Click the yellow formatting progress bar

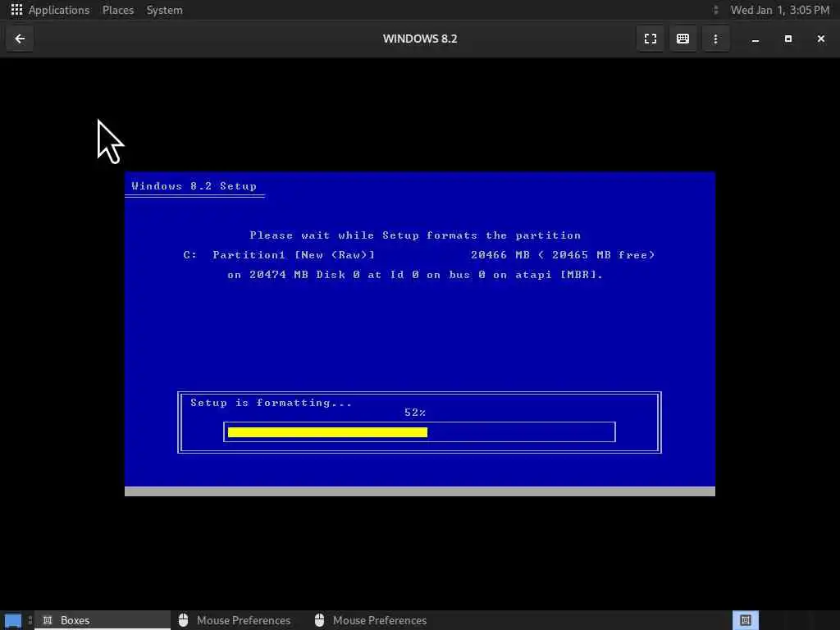[x=328, y=432]
